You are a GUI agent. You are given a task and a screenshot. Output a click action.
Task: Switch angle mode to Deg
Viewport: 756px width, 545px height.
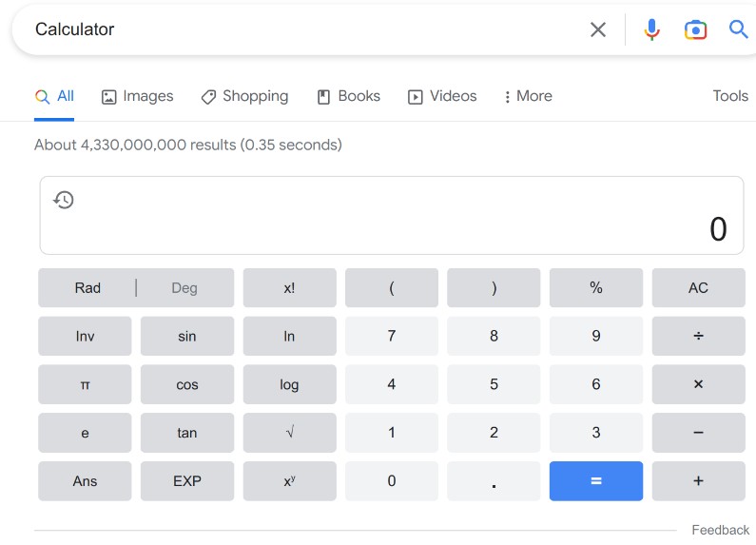(184, 288)
